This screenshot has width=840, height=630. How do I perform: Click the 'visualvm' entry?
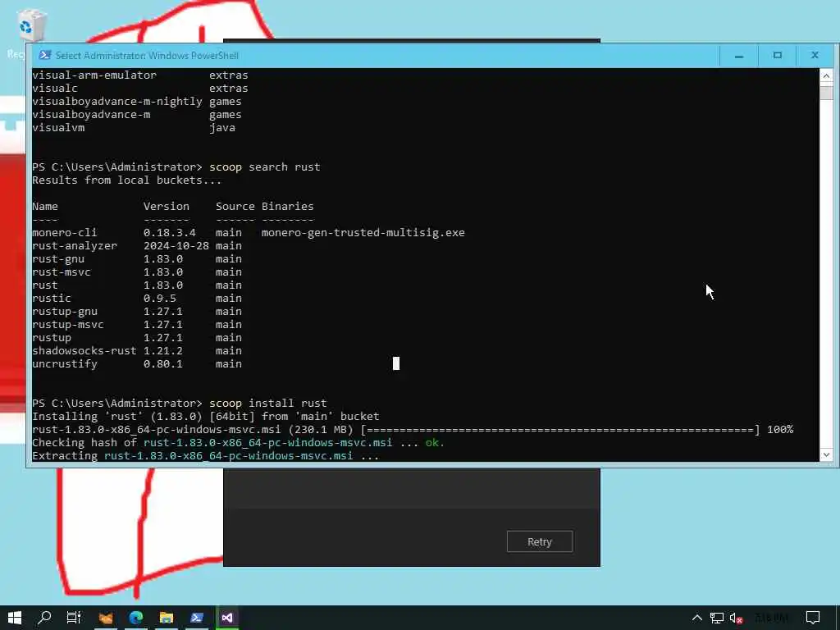pos(58,128)
